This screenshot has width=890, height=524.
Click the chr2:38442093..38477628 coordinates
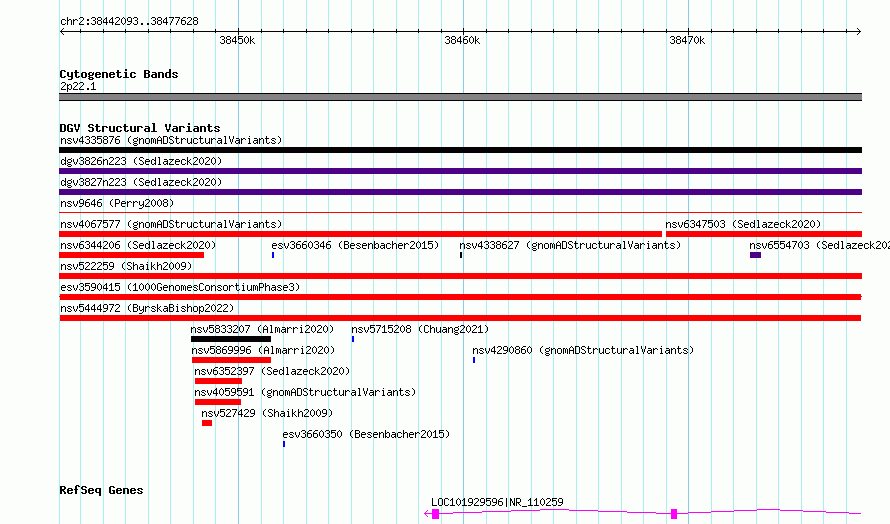click(129, 22)
